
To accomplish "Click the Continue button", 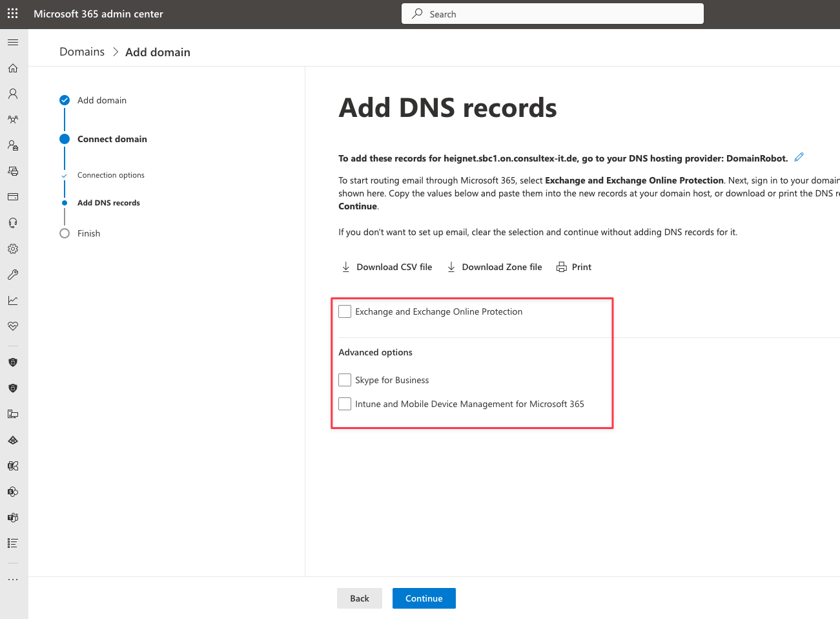I will pyautogui.click(x=424, y=598).
